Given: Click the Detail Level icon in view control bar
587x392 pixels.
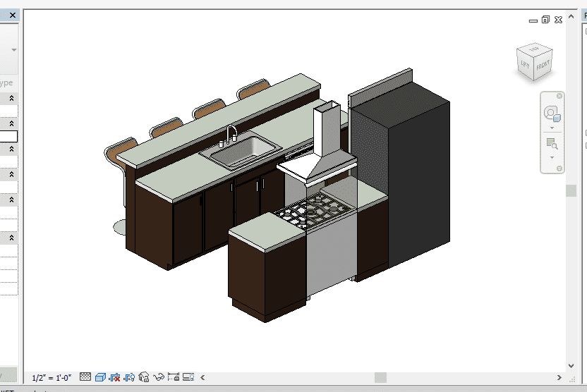Looking at the screenshot, I should [85, 377].
